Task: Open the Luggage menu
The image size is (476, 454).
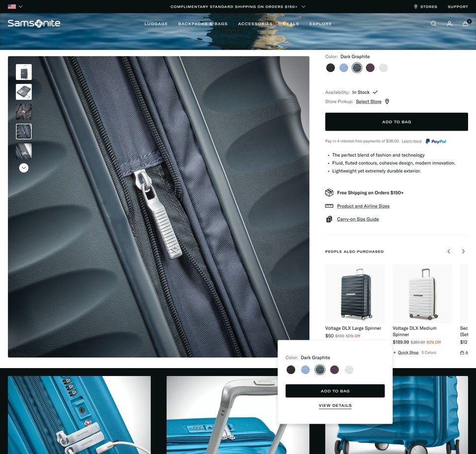Action: (156, 24)
